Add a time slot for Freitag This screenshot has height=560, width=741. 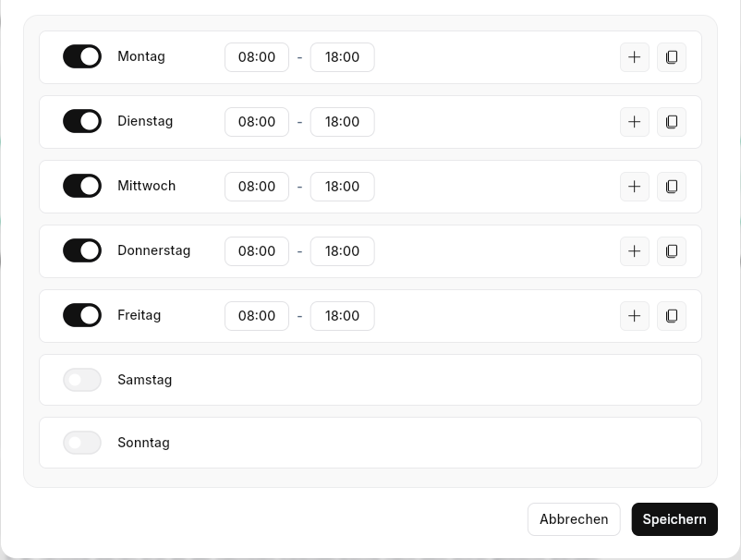[x=635, y=316]
